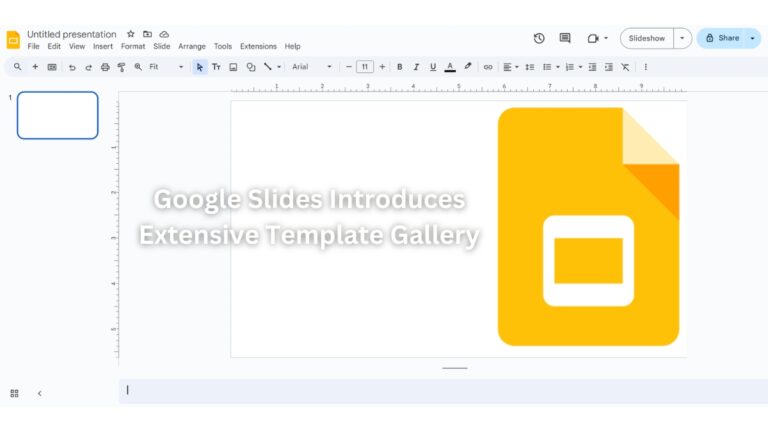
Task: Open the Edit menu
Action: tap(54, 47)
